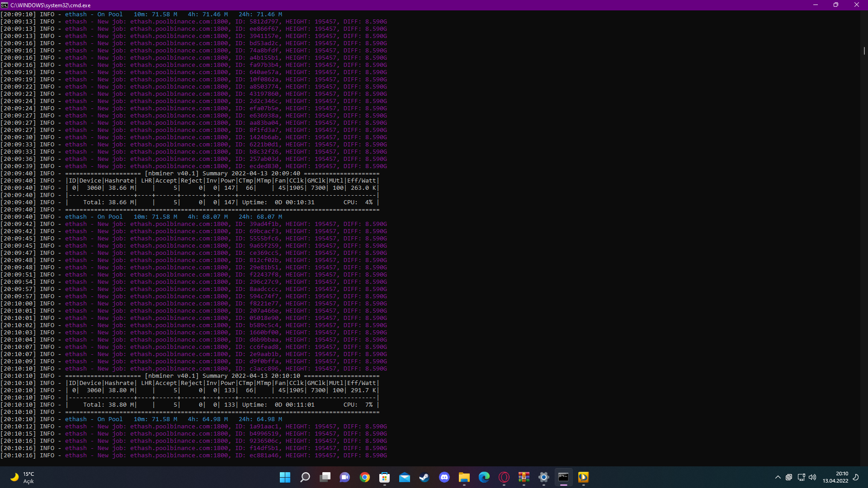Open WinRAR from the taskbar
The image size is (868, 488).
(524, 477)
